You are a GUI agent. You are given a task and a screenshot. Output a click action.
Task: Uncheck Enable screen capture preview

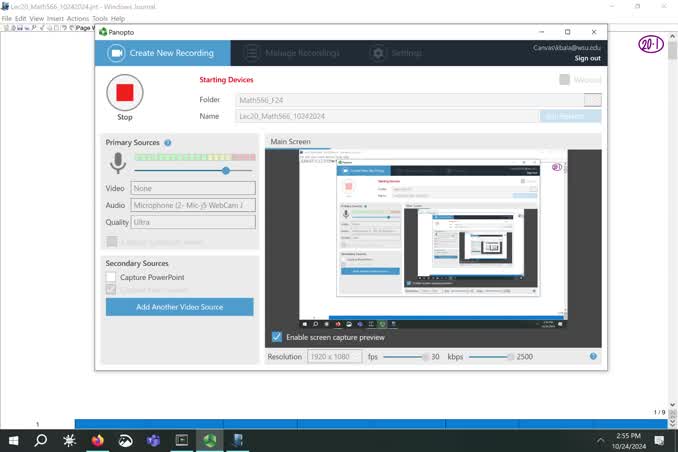[x=277, y=337]
